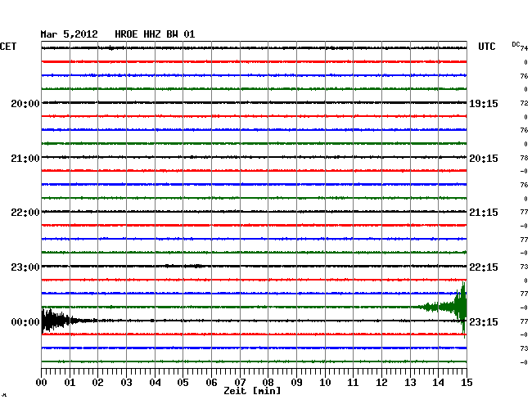532x404 pixels.
Task: Click minute tick label "03" on time axis
Action: (x=126, y=382)
